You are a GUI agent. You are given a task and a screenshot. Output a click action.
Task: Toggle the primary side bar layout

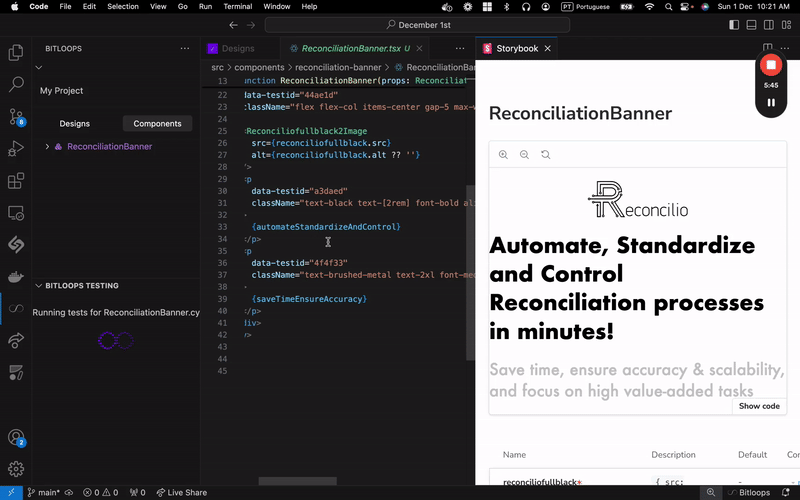[x=734, y=25]
